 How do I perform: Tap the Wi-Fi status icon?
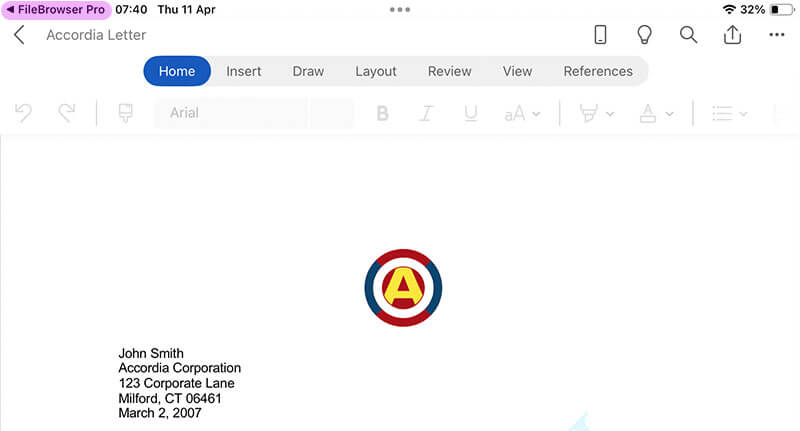(729, 9)
